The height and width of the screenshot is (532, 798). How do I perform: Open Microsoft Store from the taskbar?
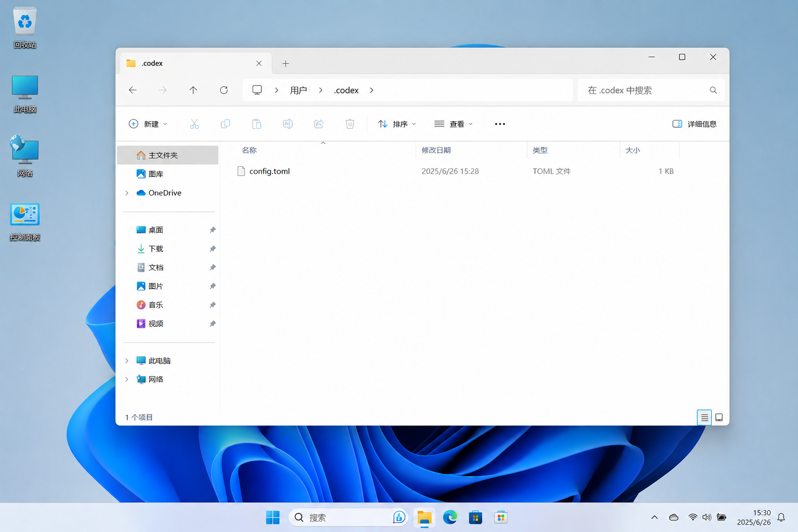pos(475,517)
